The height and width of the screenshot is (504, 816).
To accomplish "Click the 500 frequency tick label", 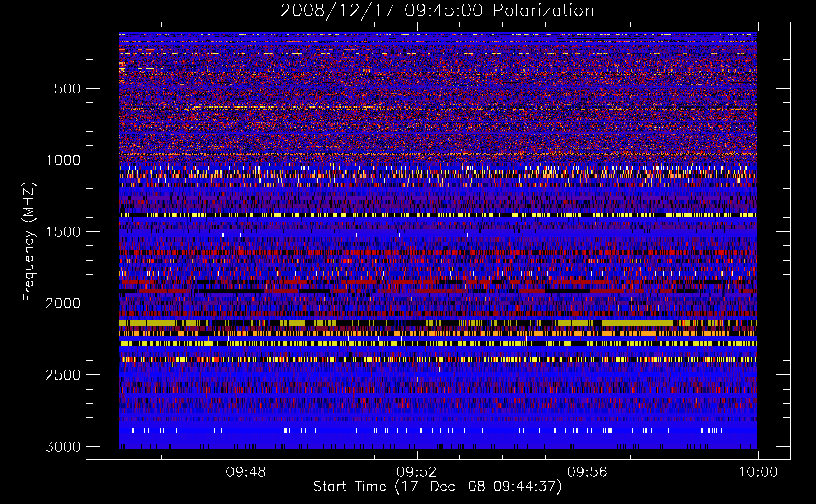I will tap(67, 89).
